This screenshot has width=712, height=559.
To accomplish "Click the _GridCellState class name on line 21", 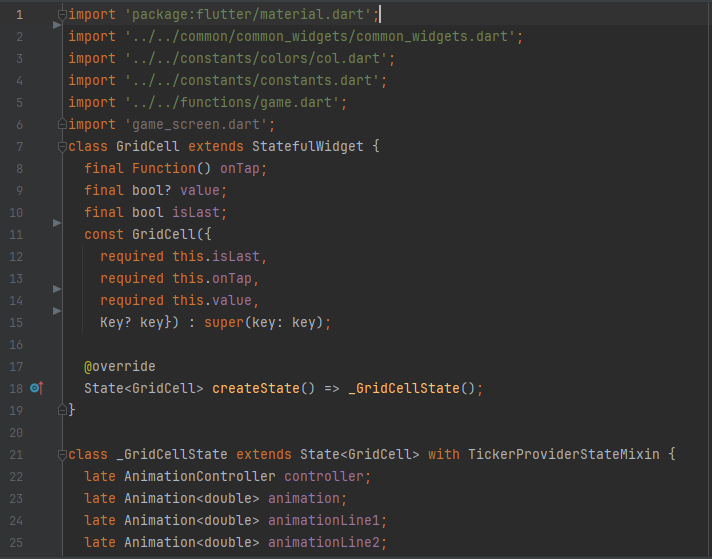I will pyautogui.click(x=172, y=455).
